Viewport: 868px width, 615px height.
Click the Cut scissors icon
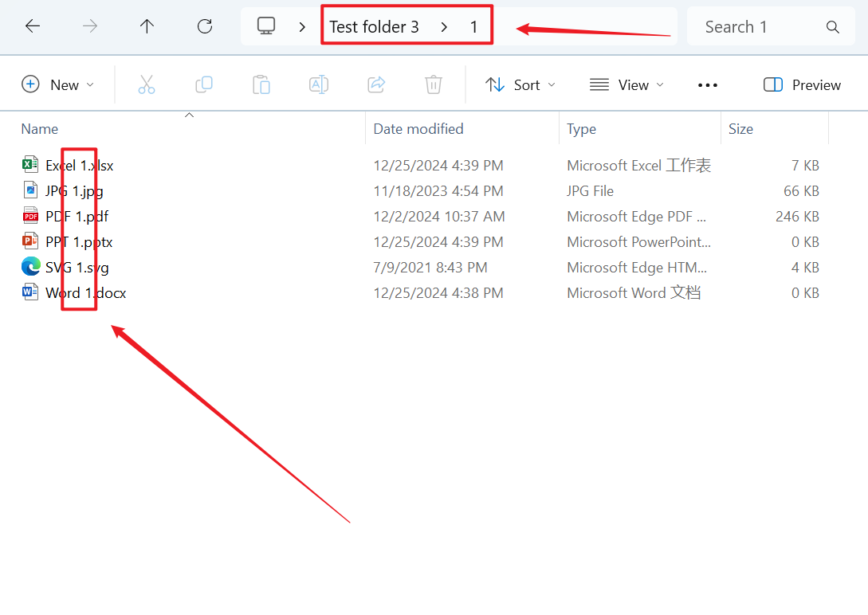(x=147, y=84)
